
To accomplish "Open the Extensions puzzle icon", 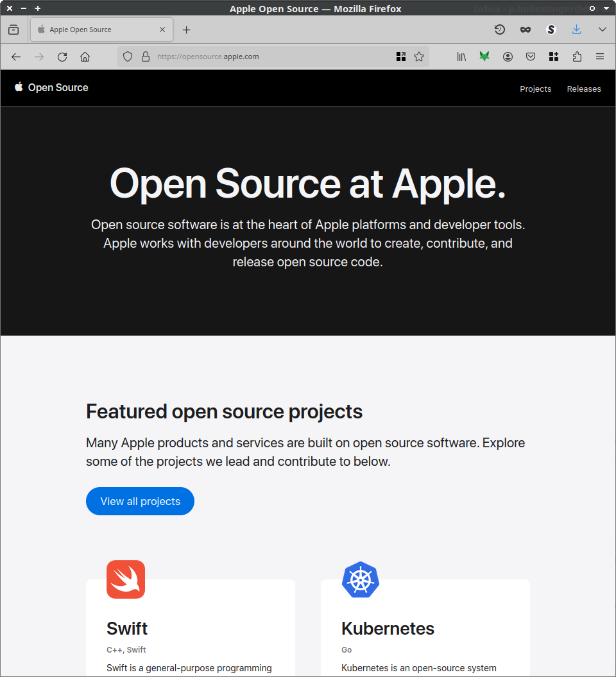I will tap(577, 56).
